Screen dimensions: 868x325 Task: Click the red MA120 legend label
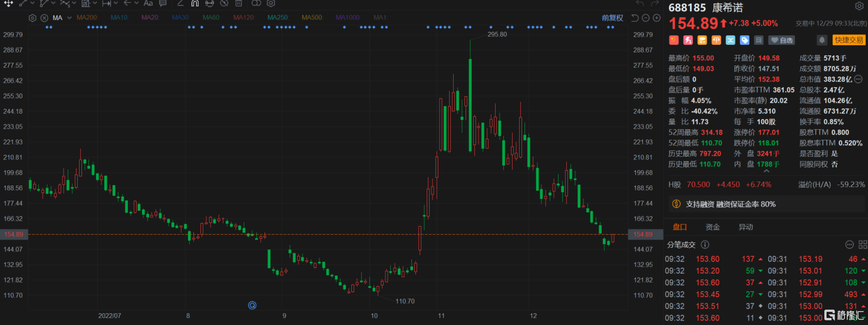coord(244,18)
